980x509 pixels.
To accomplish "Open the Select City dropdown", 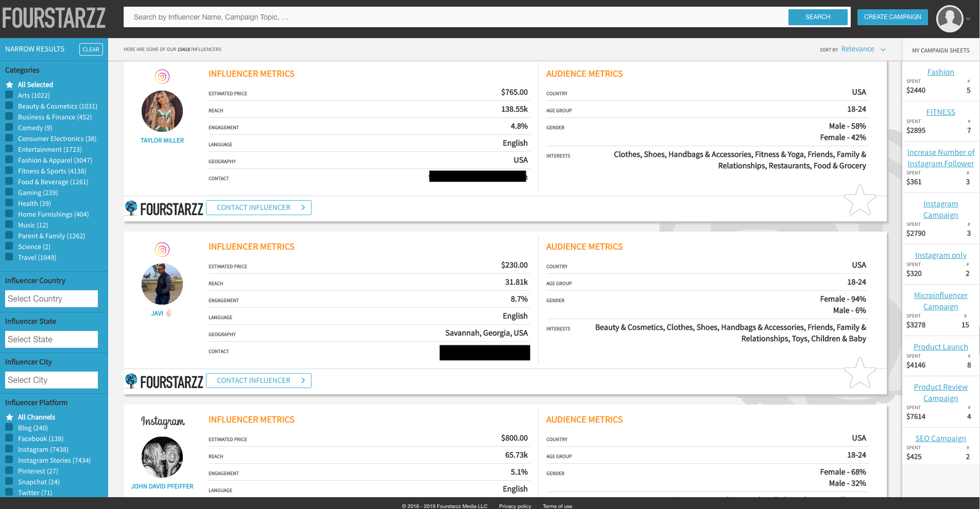I will click(x=51, y=380).
